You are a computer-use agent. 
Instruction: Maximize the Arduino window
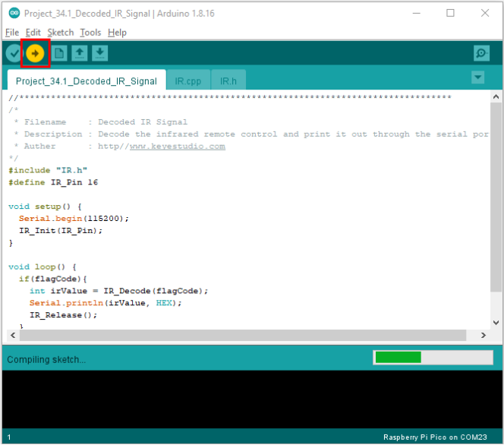pos(450,13)
